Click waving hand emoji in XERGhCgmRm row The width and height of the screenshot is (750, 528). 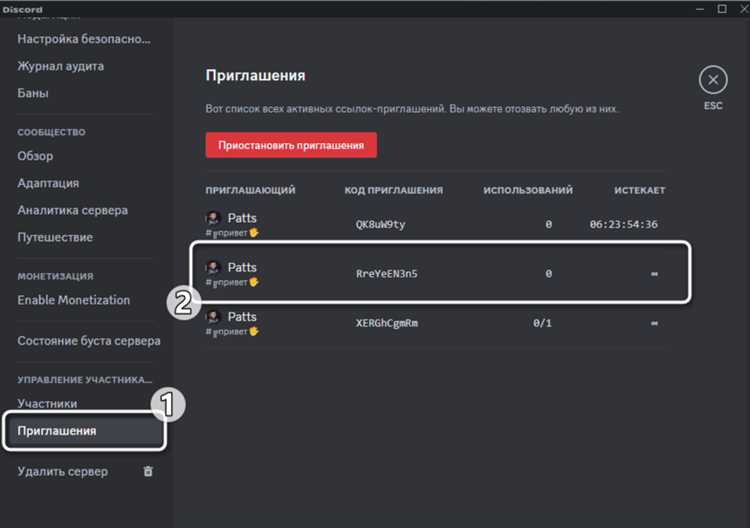[254, 331]
